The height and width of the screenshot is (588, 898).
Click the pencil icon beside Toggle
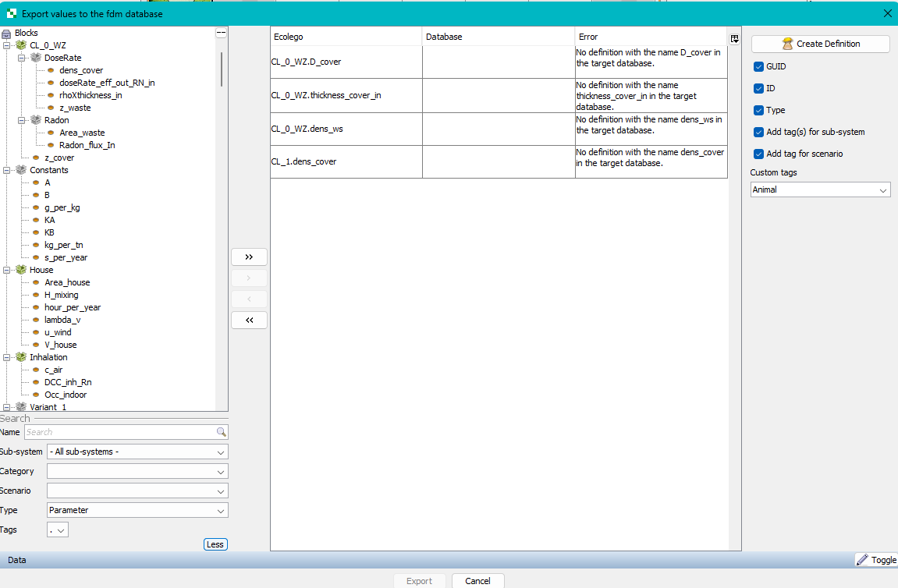(x=862, y=560)
